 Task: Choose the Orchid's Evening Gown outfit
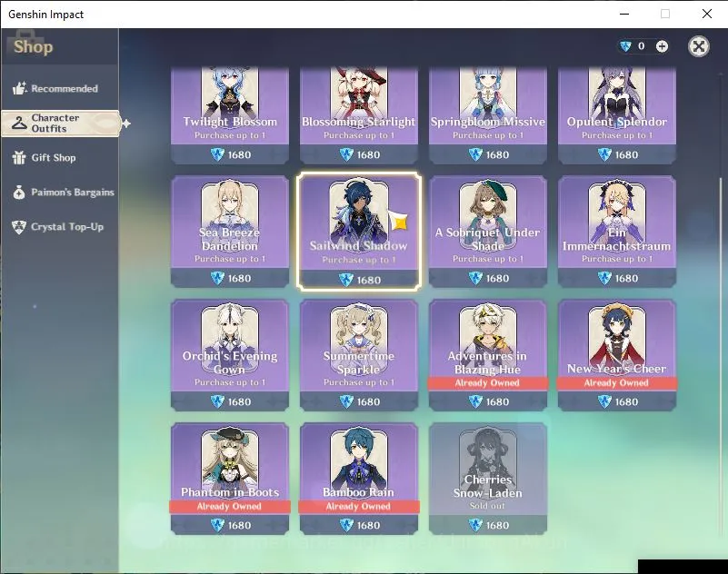(x=230, y=355)
